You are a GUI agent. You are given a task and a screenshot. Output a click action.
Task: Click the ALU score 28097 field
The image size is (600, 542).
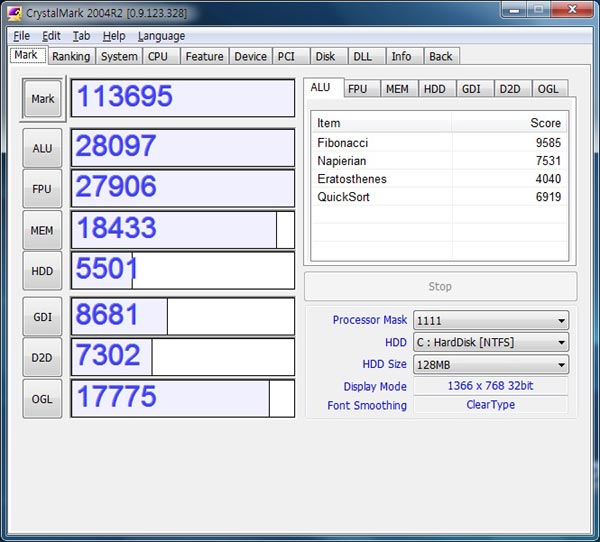(183, 147)
